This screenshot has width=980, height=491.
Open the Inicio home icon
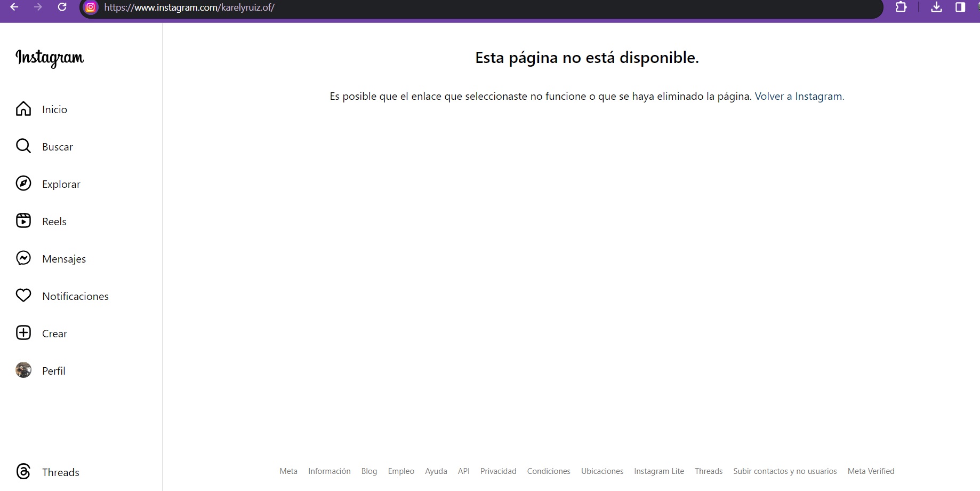pos(23,109)
